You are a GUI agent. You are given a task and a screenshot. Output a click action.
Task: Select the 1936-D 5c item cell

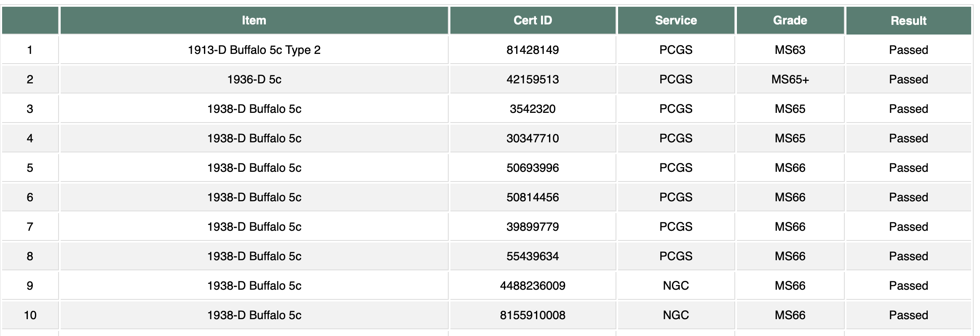pyautogui.click(x=254, y=79)
